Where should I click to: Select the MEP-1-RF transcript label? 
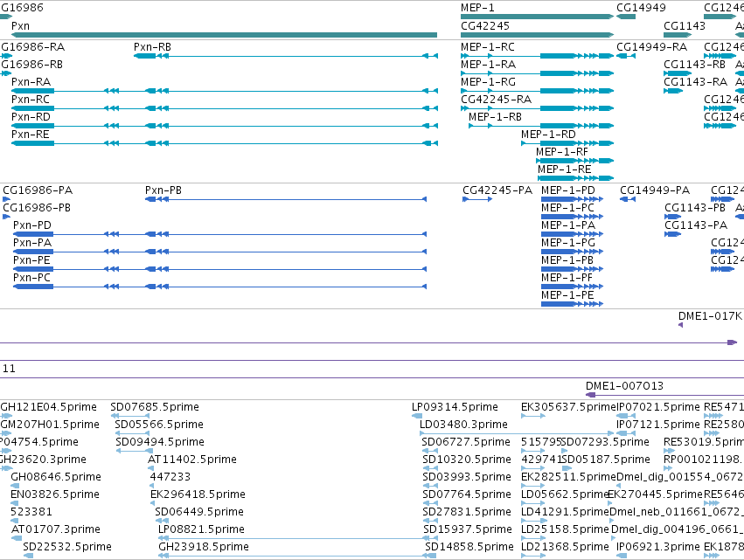(x=562, y=152)
